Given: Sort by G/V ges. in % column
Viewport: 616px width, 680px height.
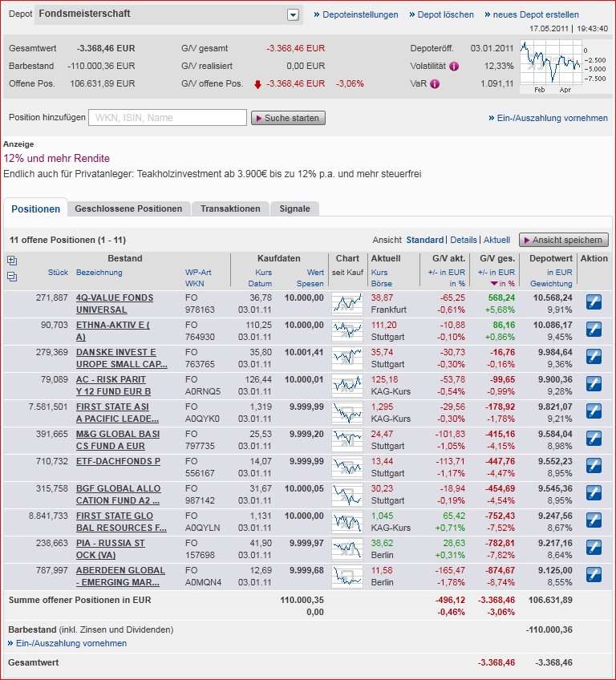Looking at the screenshot, I should pyautogui.click(x=503, y=284).
